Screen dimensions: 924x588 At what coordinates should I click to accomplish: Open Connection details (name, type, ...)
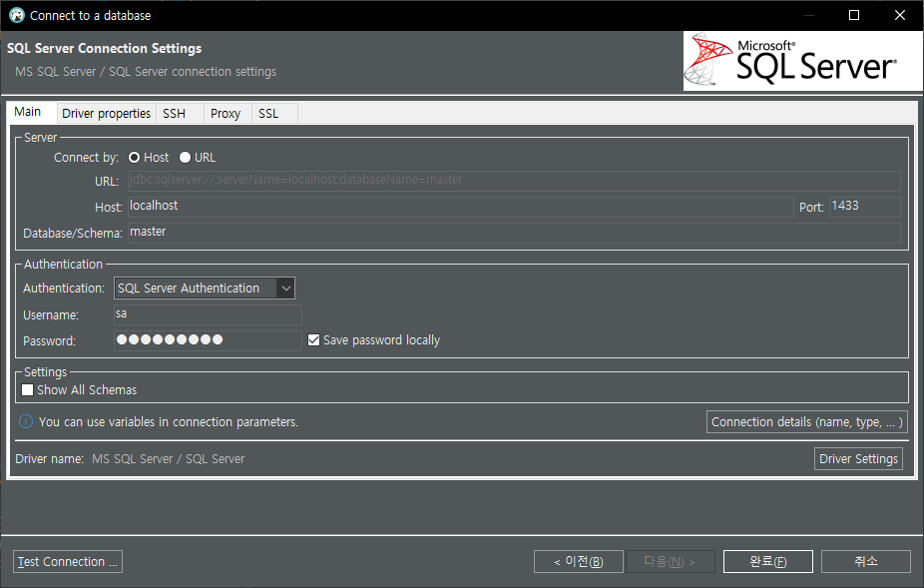pos(806,422)
